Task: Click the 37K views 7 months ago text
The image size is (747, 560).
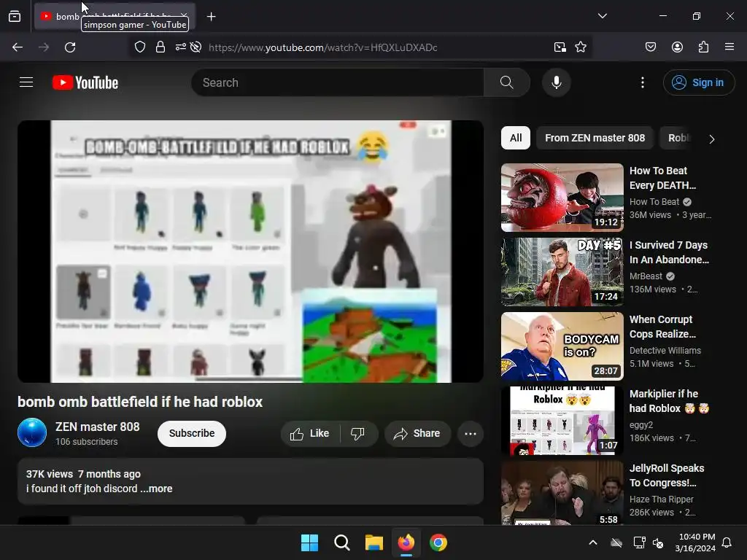Action: (x=83, y=474)
